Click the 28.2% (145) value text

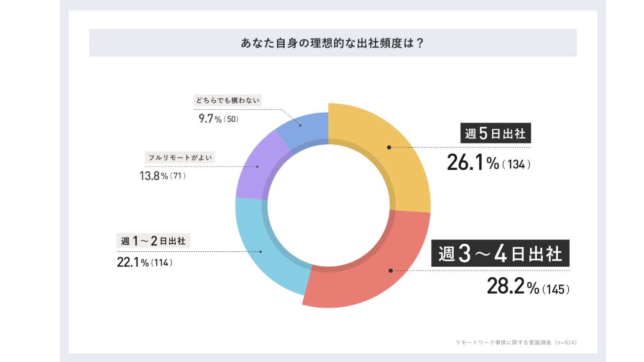tap(528, 287)
